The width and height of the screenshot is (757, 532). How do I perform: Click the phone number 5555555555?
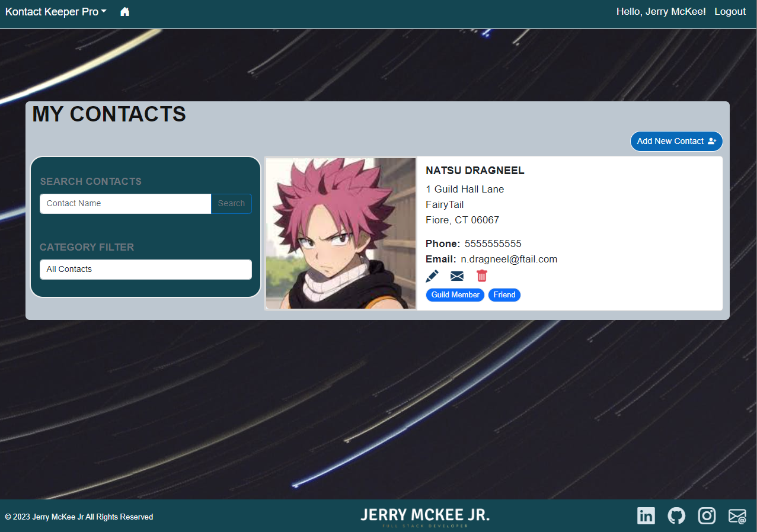[493, 244]
